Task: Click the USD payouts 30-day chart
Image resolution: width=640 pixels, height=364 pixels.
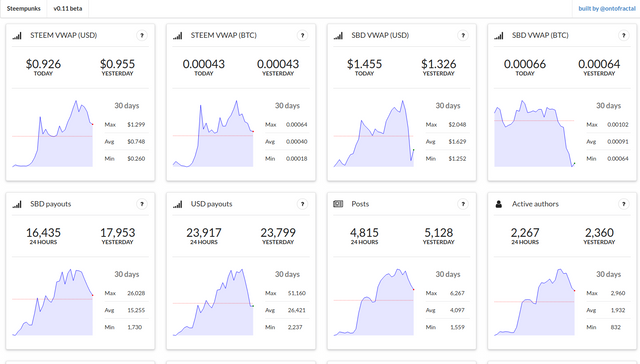Action: (213, 302)
